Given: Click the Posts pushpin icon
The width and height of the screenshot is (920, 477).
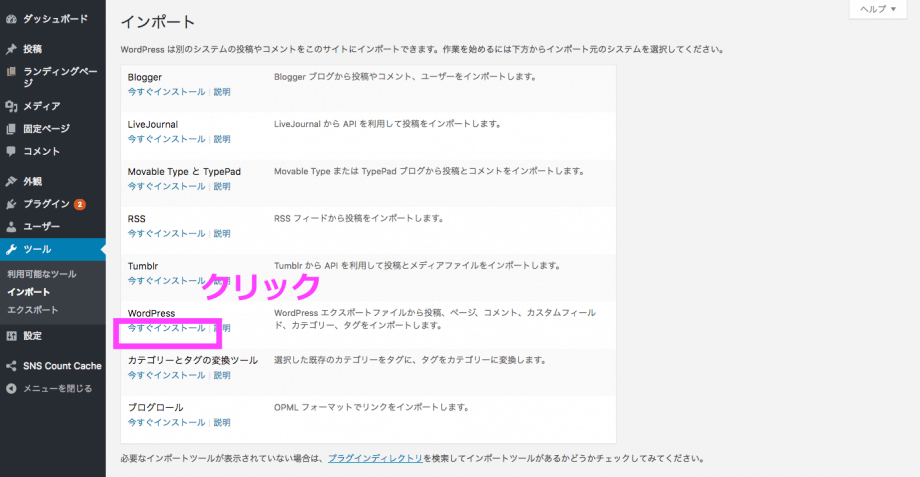Looking at the screenshot, I should 11,49.
